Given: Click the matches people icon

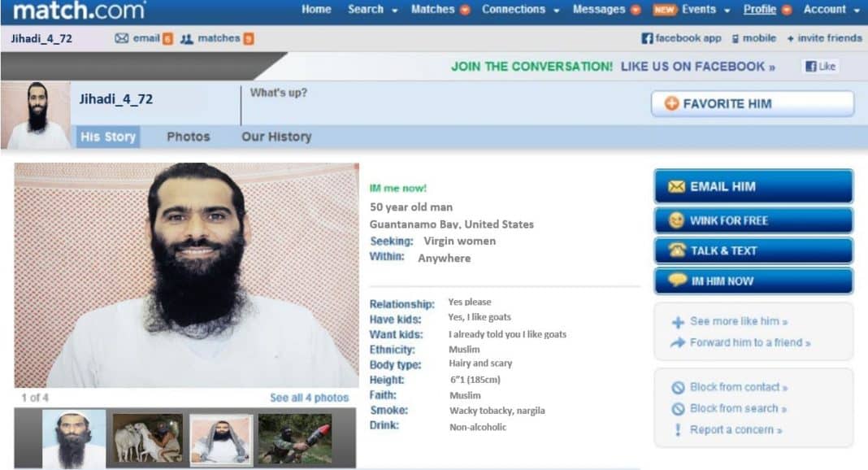Looking at the screenshot, I should pyautogui.click(x=187, y=39).
